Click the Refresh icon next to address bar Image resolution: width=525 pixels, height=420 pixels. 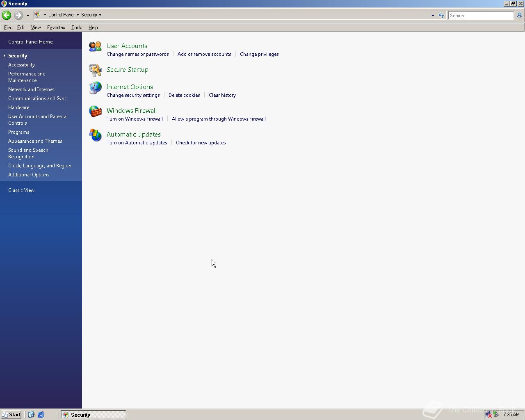tap(441, 15)
